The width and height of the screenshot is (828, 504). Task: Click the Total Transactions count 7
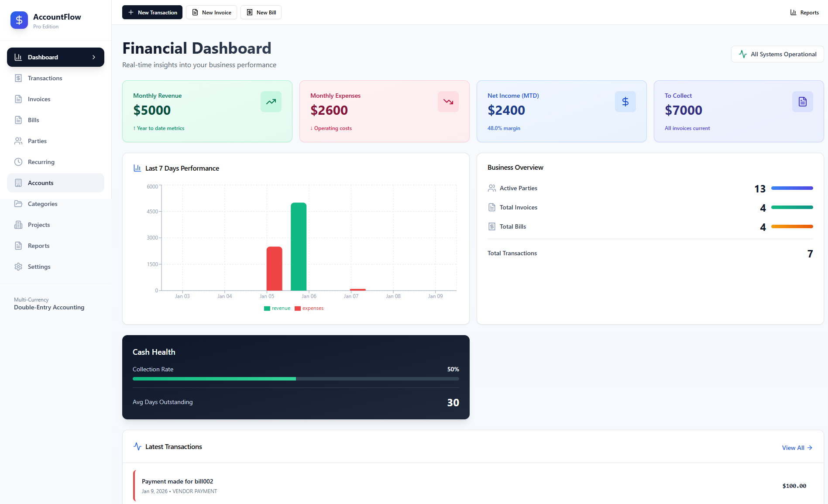coord(810,254)
